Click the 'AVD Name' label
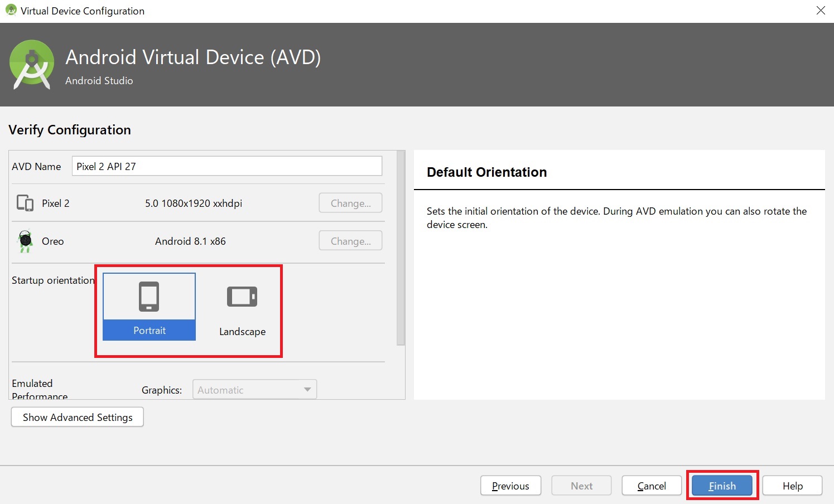 click(x=36, y=167)
